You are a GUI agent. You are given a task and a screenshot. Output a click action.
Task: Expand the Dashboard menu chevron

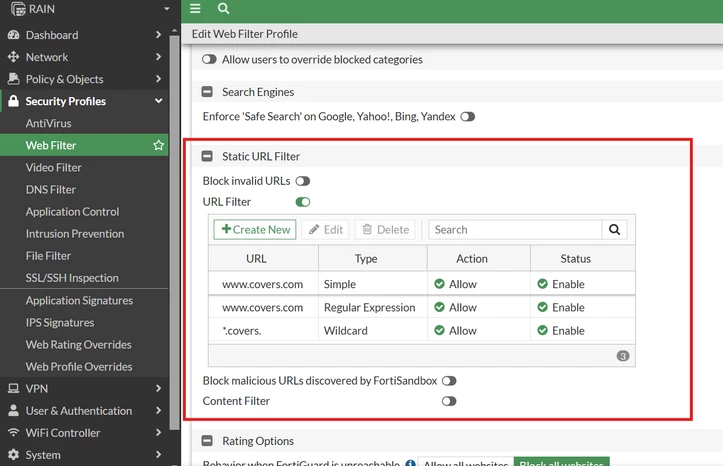point(159,35)
